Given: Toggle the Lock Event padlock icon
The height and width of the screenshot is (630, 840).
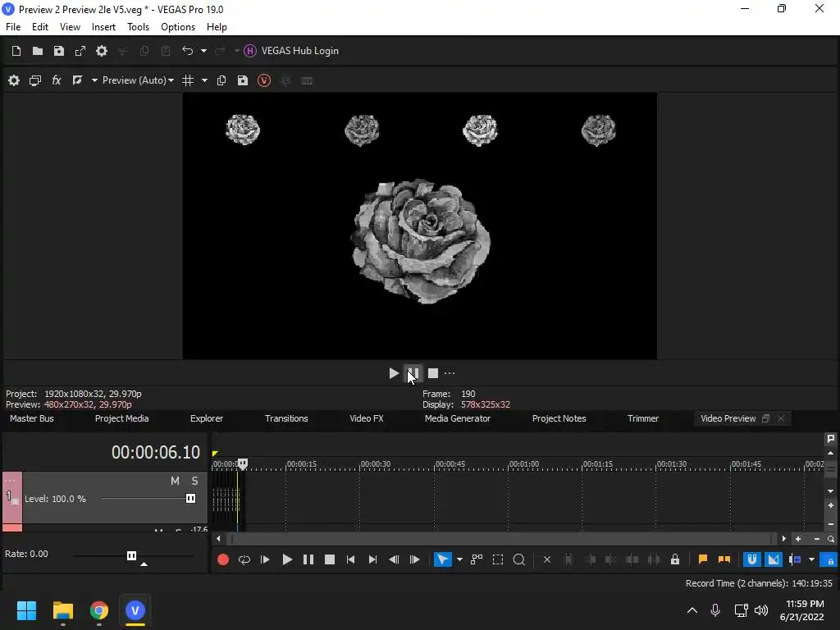Looking at the screenshot, I should coord(675,559).
